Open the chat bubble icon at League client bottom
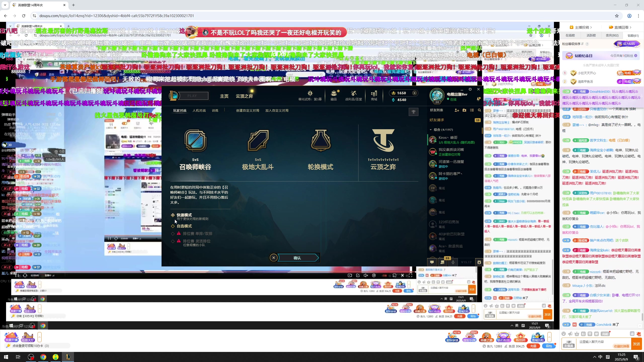Screen dimensions: 644x362 (432, 262)
